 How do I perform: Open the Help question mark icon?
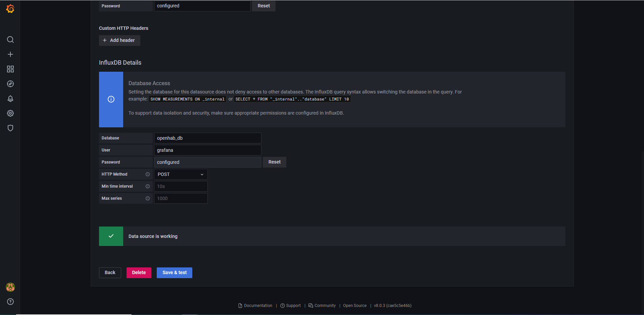pyautogui.click(x=10, y=302)
